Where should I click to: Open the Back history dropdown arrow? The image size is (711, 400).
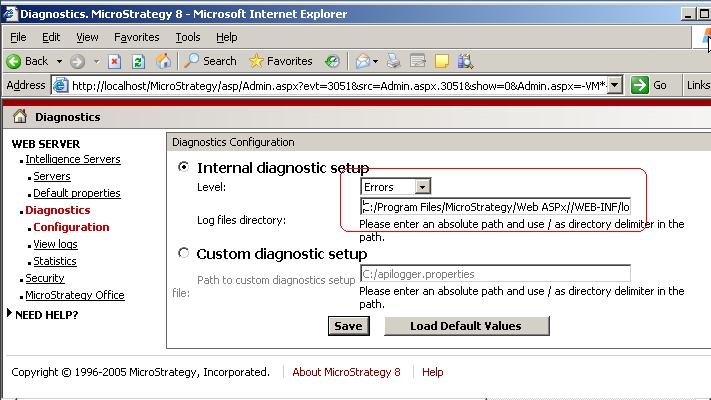59,61
